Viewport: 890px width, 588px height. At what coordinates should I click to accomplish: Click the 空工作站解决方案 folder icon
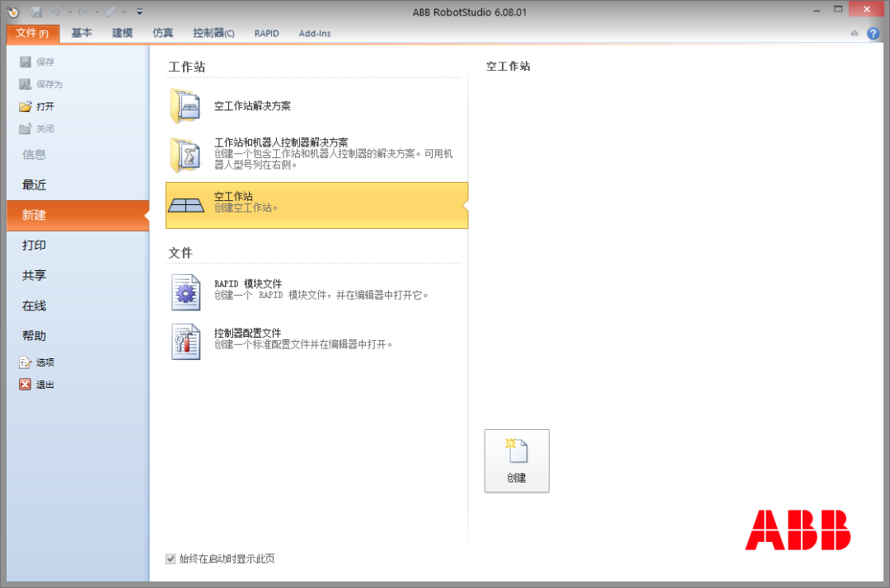coord(185,106)
